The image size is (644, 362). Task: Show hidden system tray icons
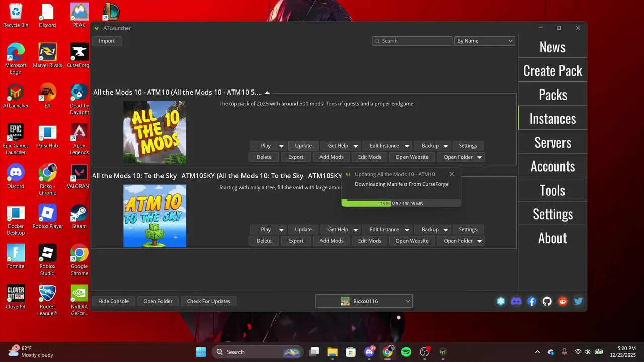coord(537,352)
